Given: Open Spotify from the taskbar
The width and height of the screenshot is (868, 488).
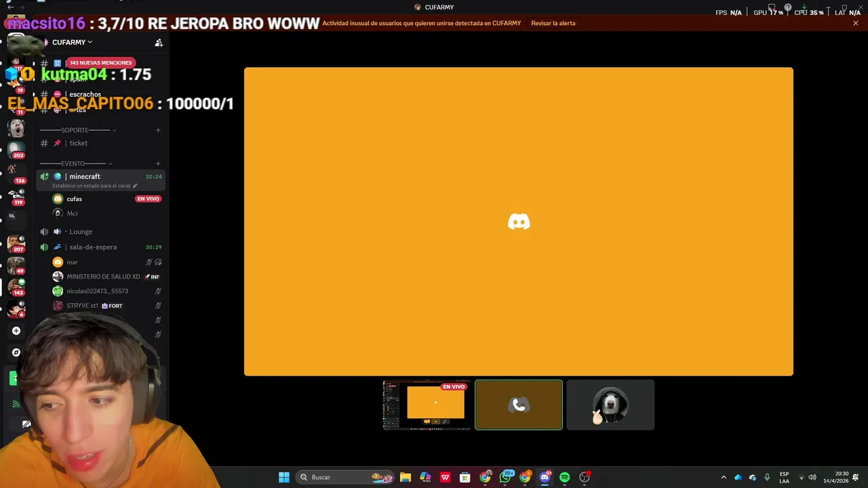Looking at the screenshot, I should 564,477.
